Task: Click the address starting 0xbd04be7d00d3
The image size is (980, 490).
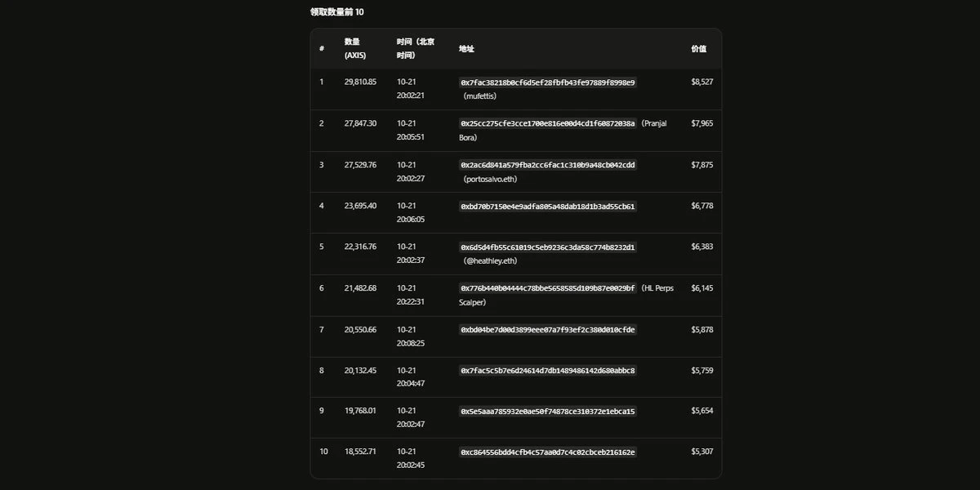Action: [x=548, y=330]
